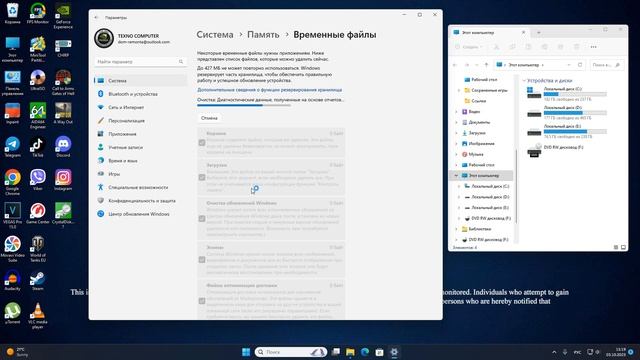This screenshot has width=640, height=360.
Task: Open the GeForce Experience desktop shortcut
Action: (63, 16)
